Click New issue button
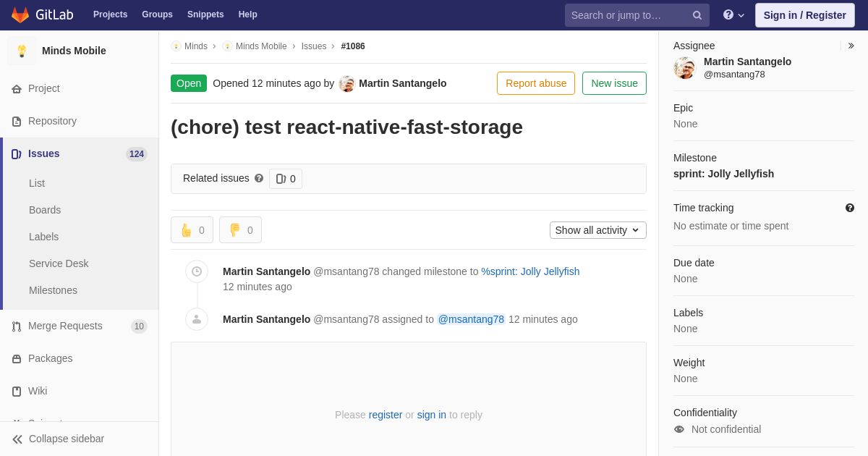This screenshot has height=456, width=868. point(614,83)
